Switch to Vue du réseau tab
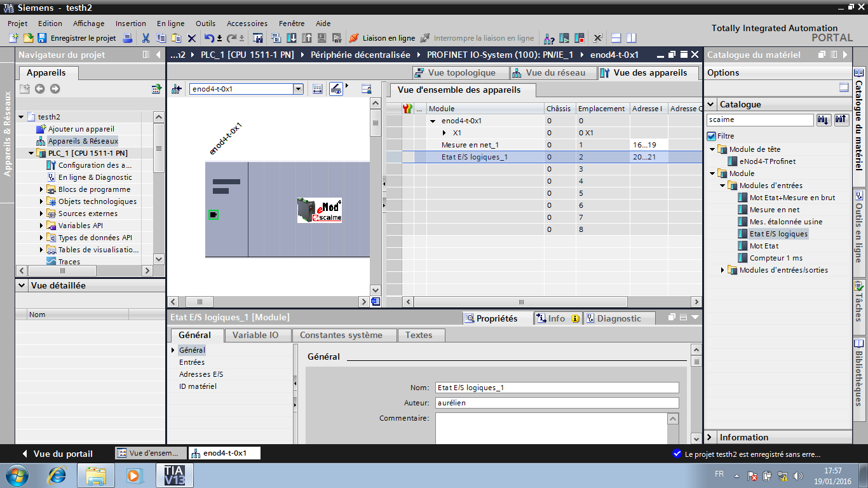This screenshot has height=488, width=868. [x=549, y=72]
